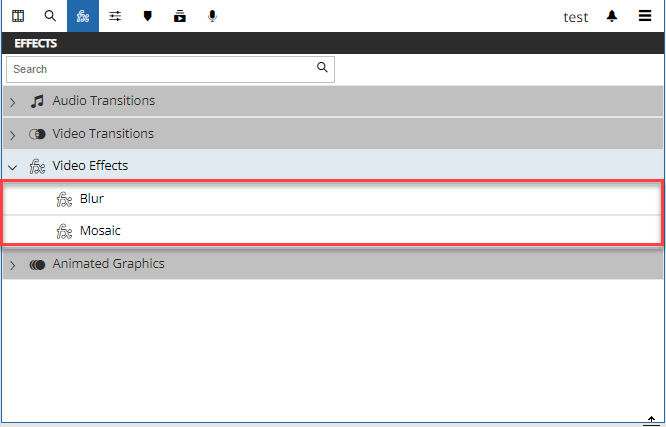Click the upload arrow at bottom right
This screenshot has width=666, height=427.
[651, 420]
